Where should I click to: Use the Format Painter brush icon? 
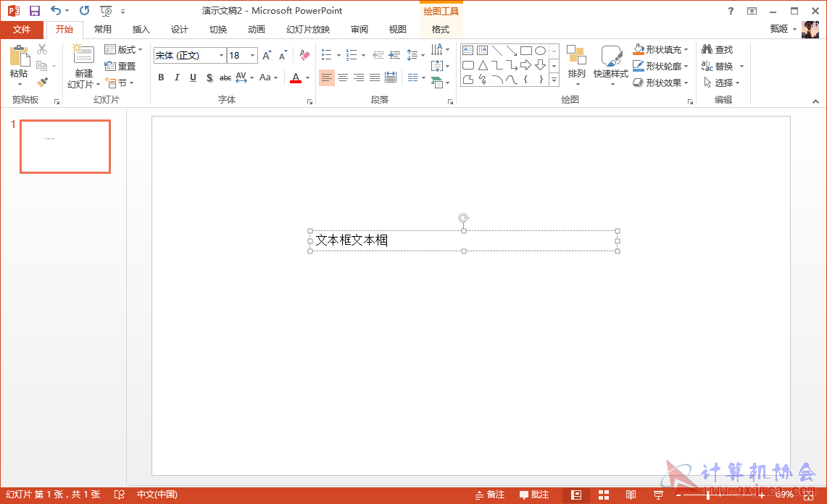[x=42, y=83]
